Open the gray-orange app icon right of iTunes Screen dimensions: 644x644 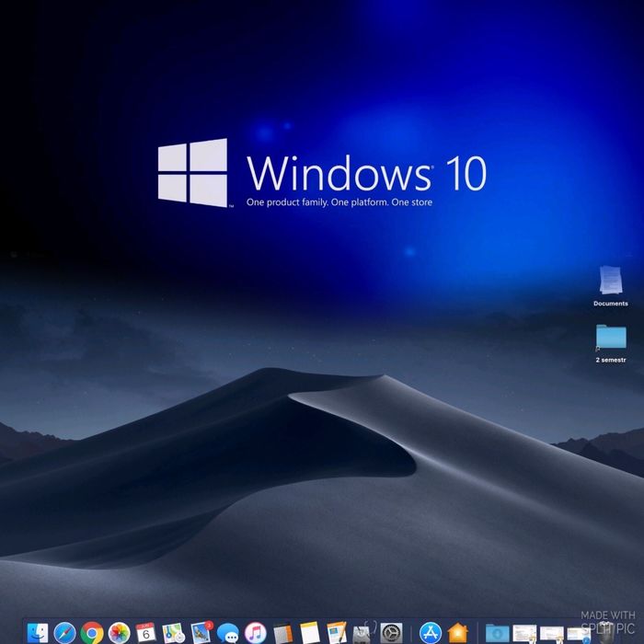pos(282,633)
